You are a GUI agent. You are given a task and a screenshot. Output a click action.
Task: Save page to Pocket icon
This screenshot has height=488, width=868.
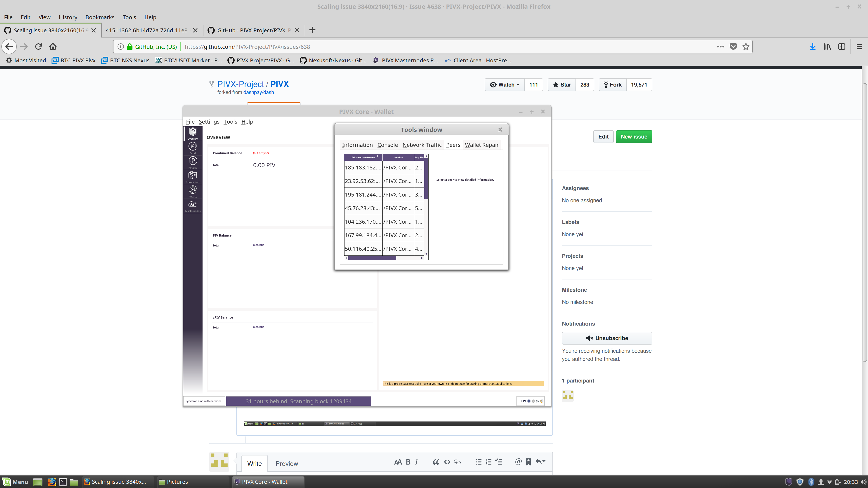(x=733, y=47)
